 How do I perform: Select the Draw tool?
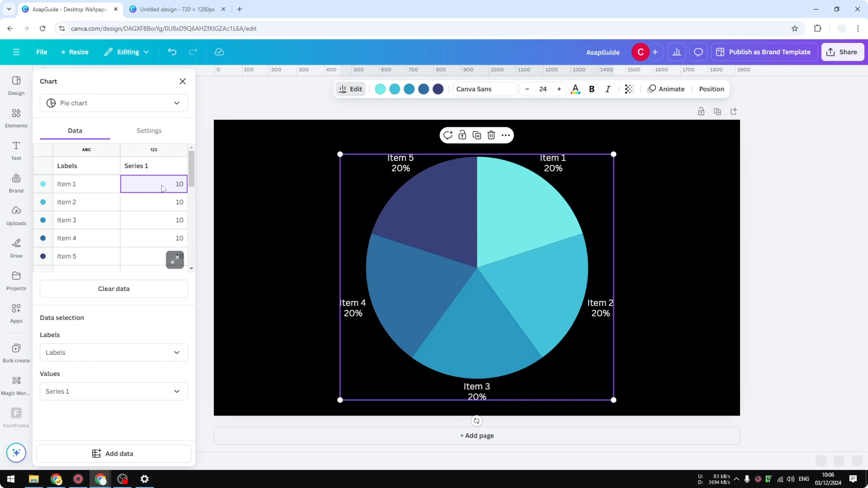click(16, 248)
